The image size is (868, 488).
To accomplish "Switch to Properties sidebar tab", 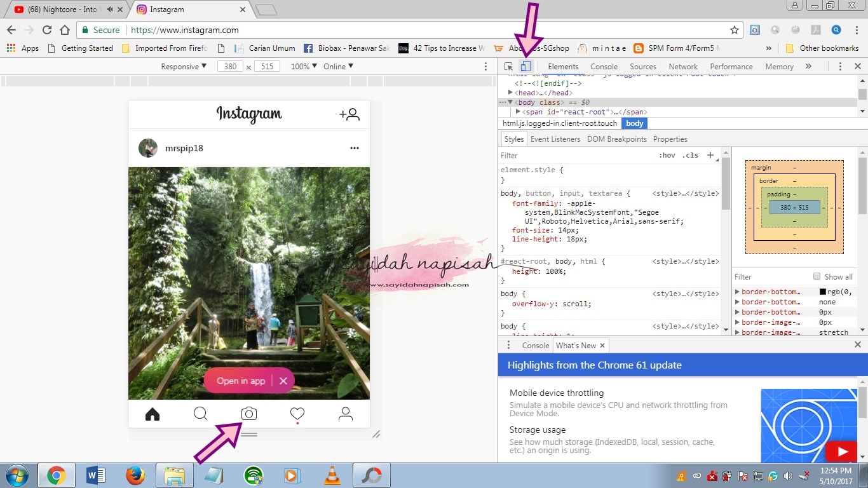I will [x=670, y=139].
